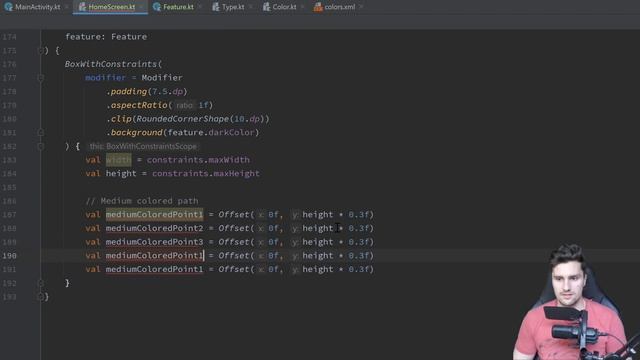Click mediumColoredPoint1 on line 191
This screenshot has height=360, width=640.
154,269
